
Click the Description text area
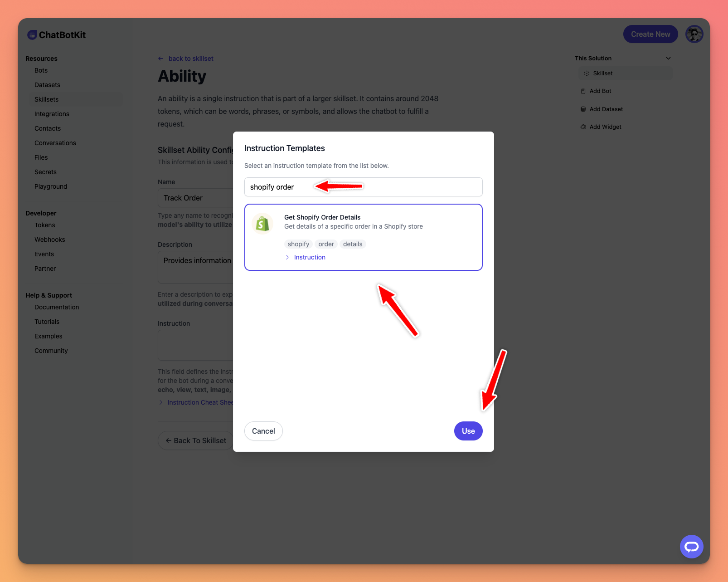point(195,267)
